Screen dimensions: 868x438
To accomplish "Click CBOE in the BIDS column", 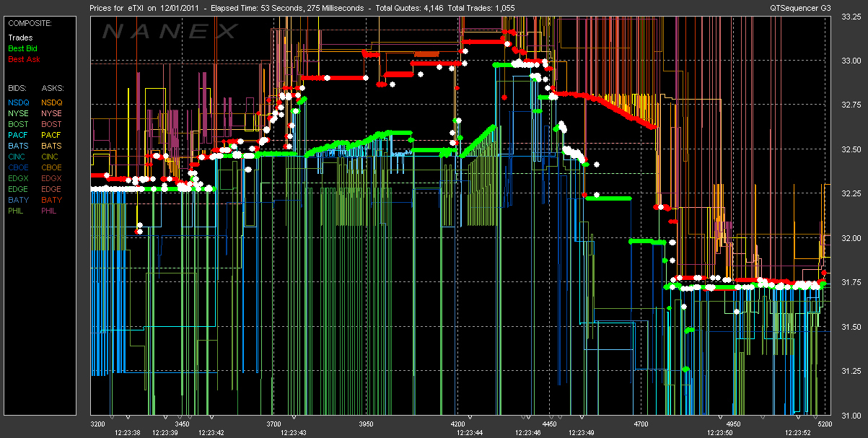I will pos(19,167).
